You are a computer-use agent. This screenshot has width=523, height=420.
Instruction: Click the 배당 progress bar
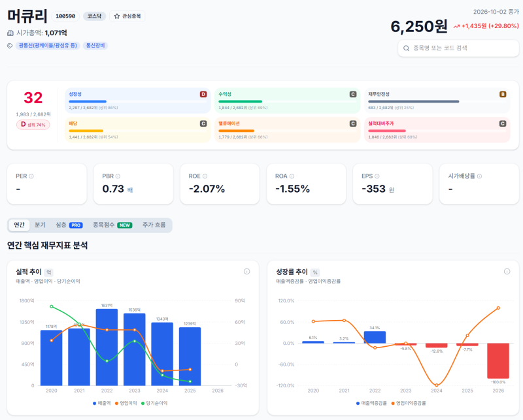click(x=138, y=131)
